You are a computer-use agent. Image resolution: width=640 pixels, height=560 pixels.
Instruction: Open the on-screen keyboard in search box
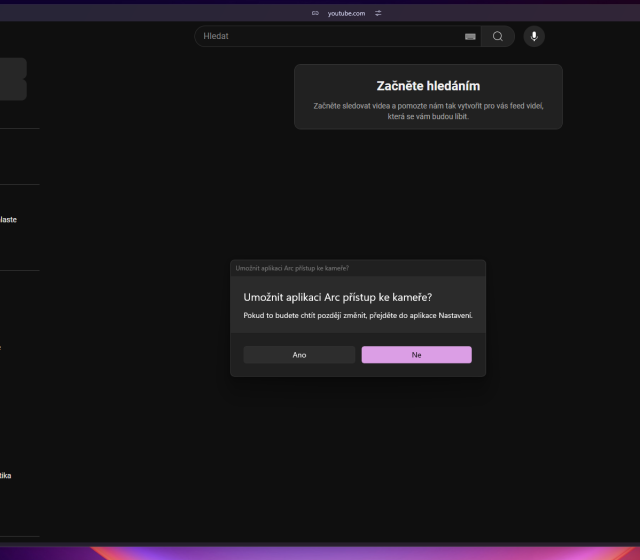point(470,37)
